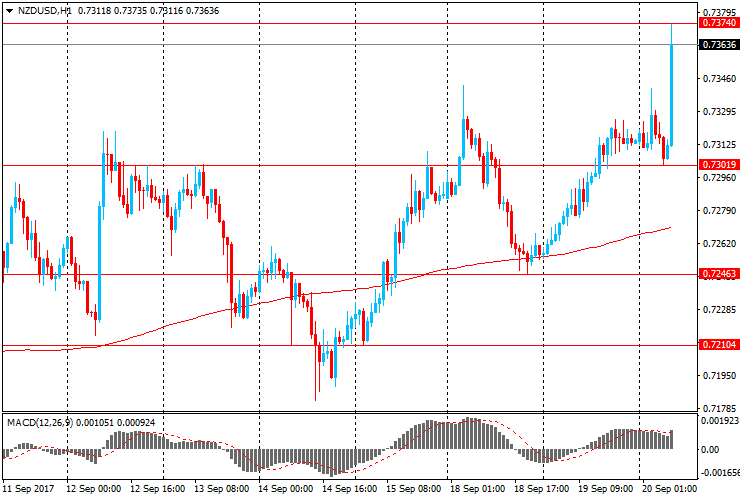Select the 14 Sep 16:00 time label
This screenshot has height=500, width=740.
click(x=349, y=488)
